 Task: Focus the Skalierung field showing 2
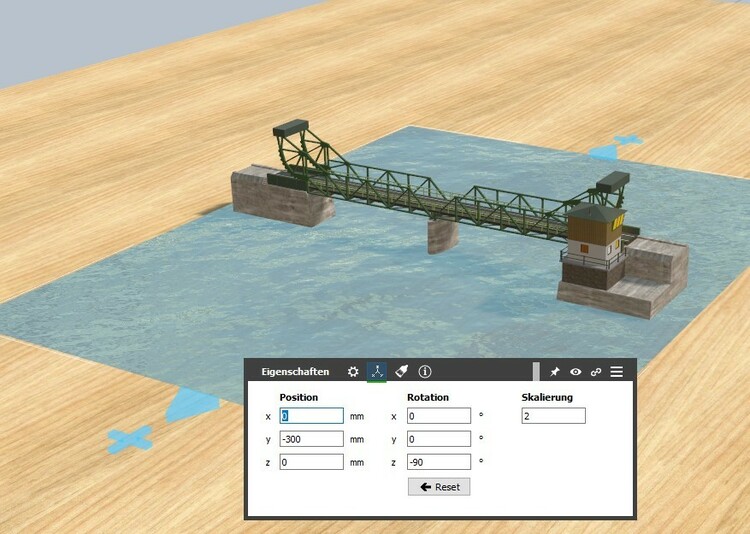(553, 416)
